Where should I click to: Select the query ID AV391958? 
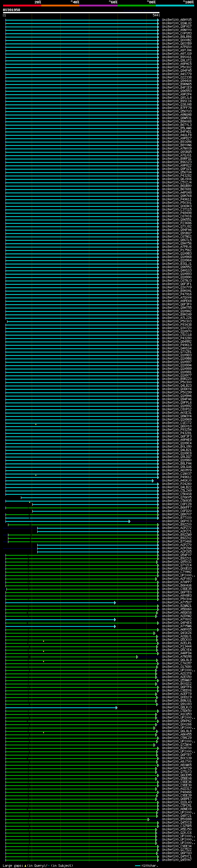pyautogui.click(x=11, y=10)
